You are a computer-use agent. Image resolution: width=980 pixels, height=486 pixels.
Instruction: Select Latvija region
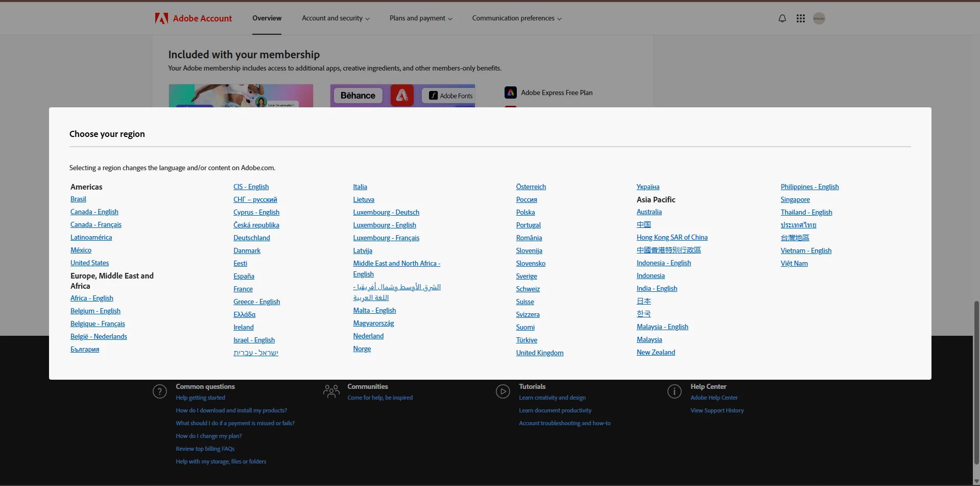point(363,251)
